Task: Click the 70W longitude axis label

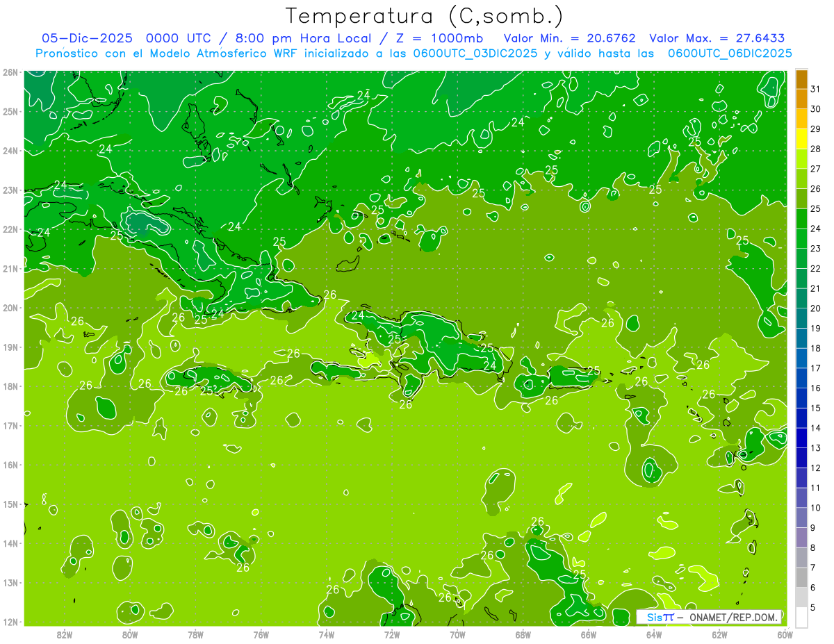Action: pyautogui.click(x=457, y=634)
